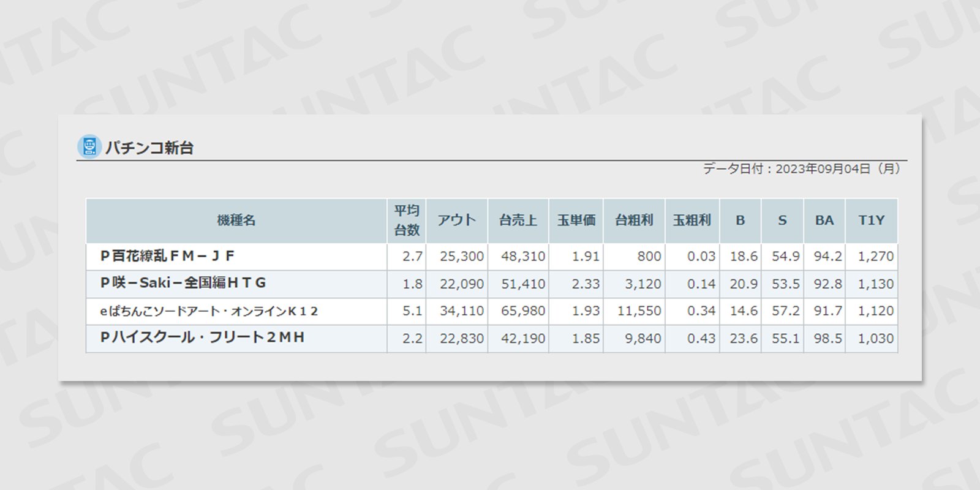Select eぱちんこソードアート・オンラインＫ１２ row name
The width and height of the screenshot is (980, 490).
[209, 311]
